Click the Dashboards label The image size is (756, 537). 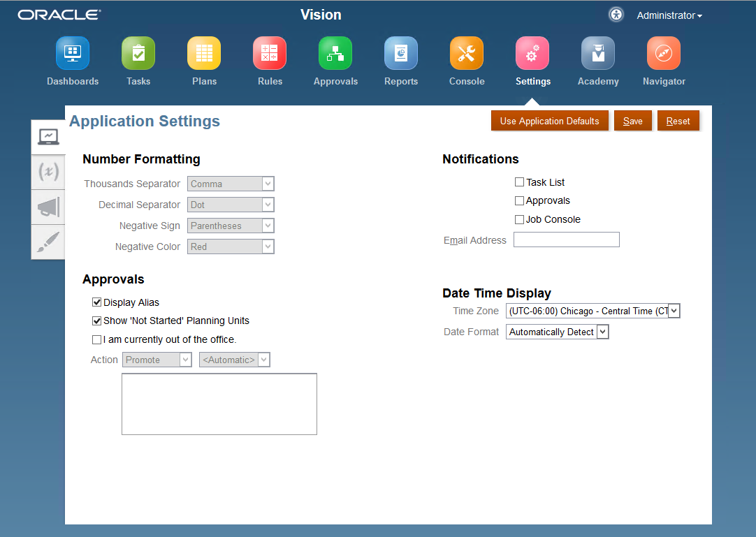73,82
